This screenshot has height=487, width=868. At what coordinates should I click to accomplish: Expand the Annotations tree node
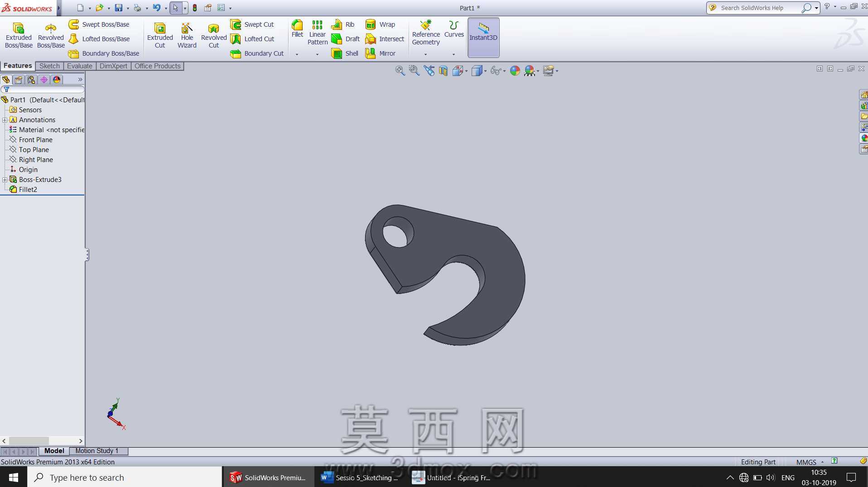pos(5,120)
